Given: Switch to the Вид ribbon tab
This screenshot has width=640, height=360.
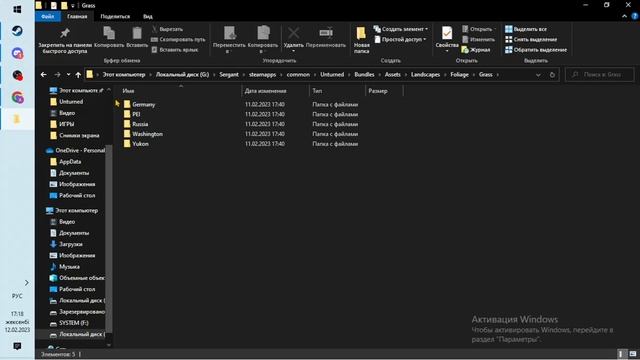Looking at the screenshot, I should [148, 16].
